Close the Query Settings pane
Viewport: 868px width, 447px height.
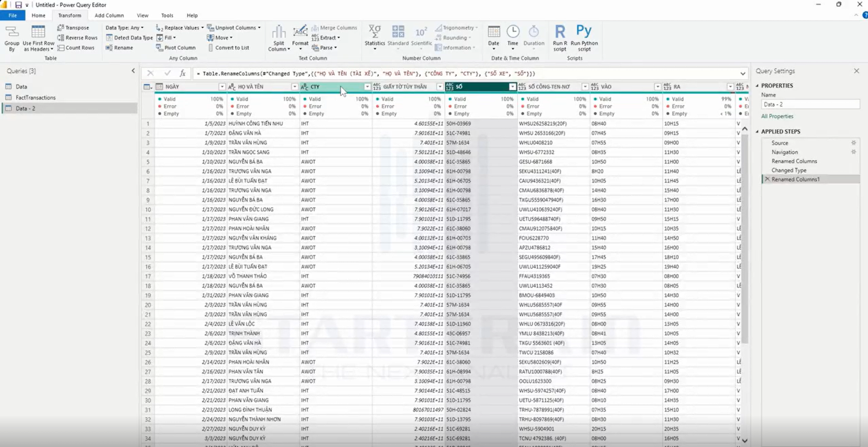[856, 71]
